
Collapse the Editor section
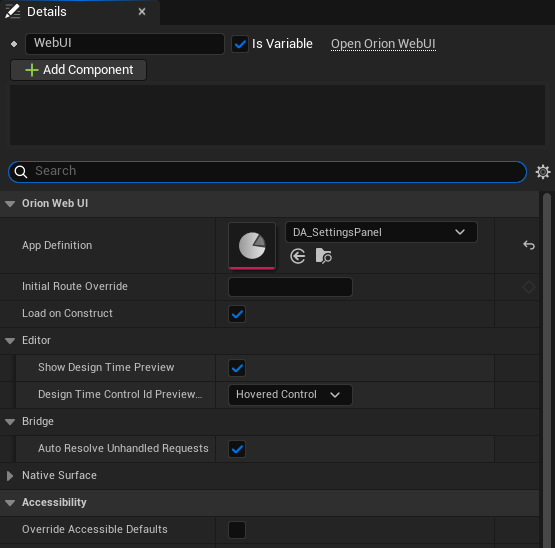(10, 341)
